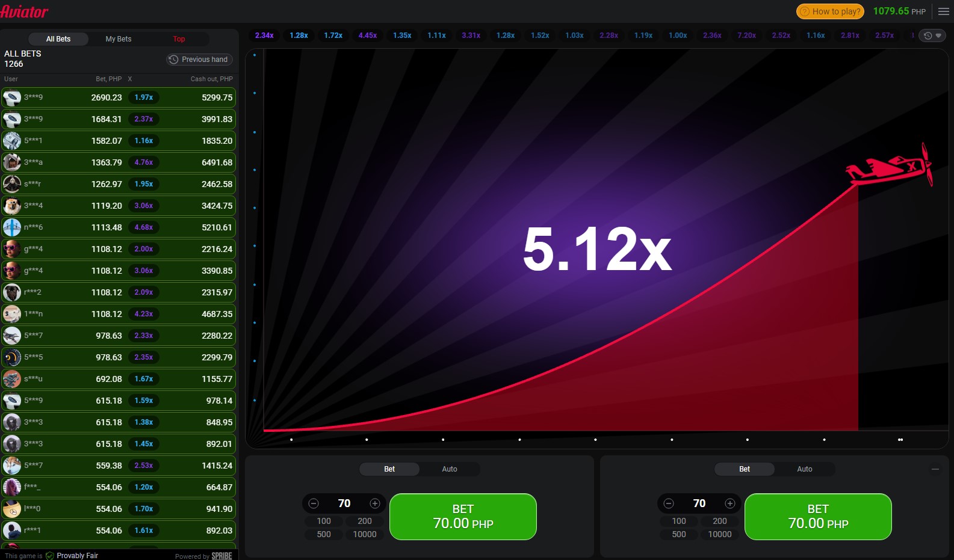The image size is (954, 560).
Task: Remove the second bet panel
Action: pyautogui.click(x=935, y=469)
